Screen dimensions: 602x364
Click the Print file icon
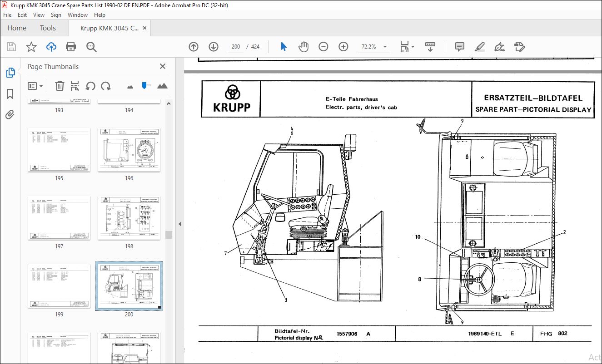click(x=71, y=47)
